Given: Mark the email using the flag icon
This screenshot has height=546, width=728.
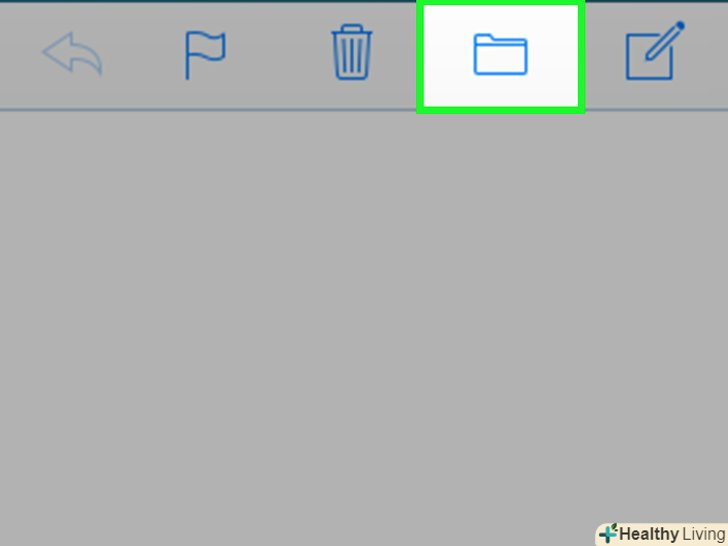Looking at the screenshot, I should point(205,55).
